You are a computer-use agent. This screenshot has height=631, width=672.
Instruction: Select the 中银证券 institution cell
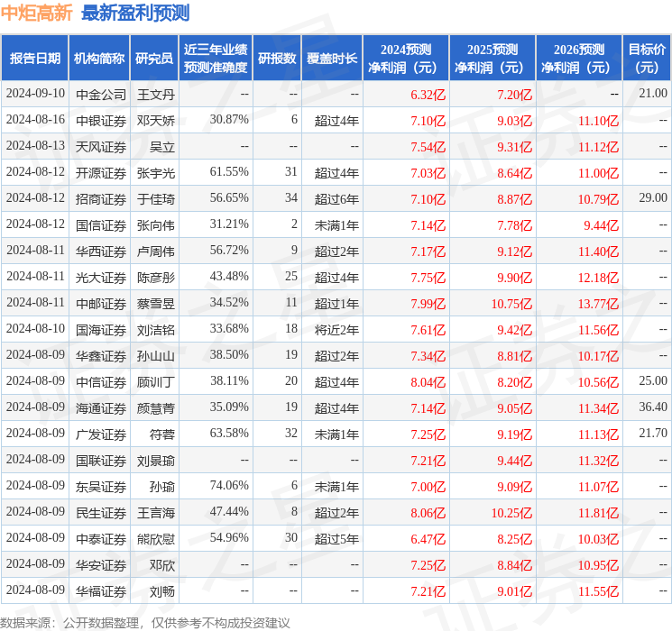point(101,121)
